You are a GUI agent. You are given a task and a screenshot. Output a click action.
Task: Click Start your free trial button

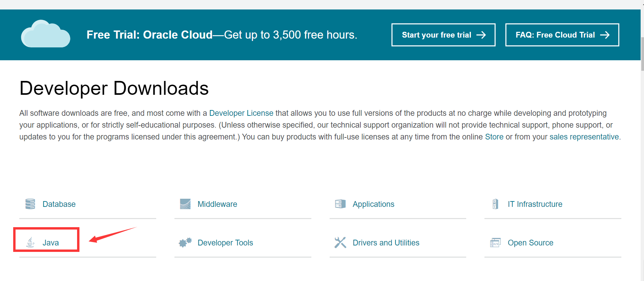pyautogui.click(x=443, y=35)
